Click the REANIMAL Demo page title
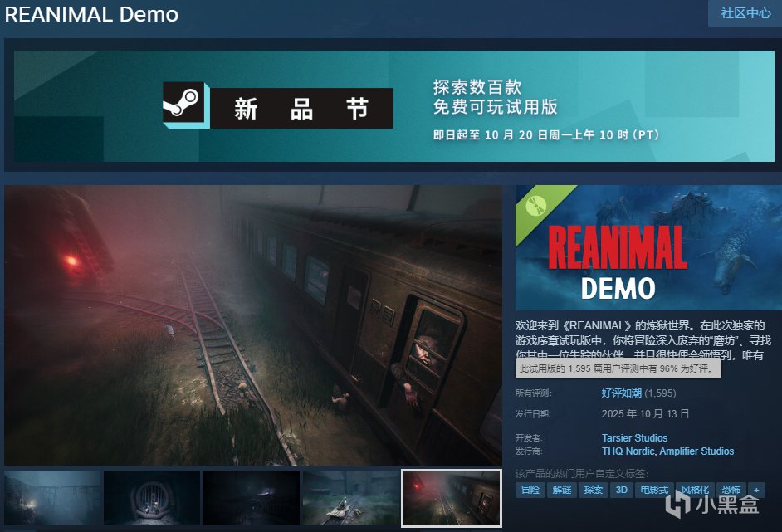Image resolution: width=782 pixels, height=532 pixels. [x=91, y=14]
